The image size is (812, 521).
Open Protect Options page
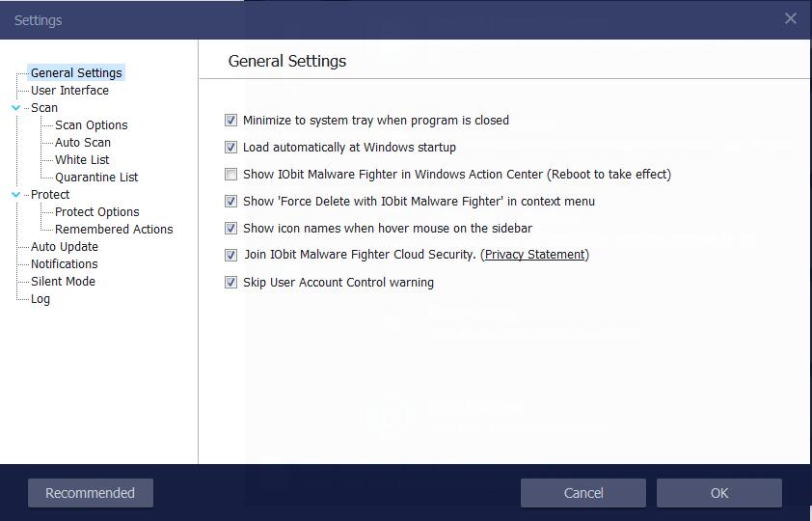[x=96, y=212]
